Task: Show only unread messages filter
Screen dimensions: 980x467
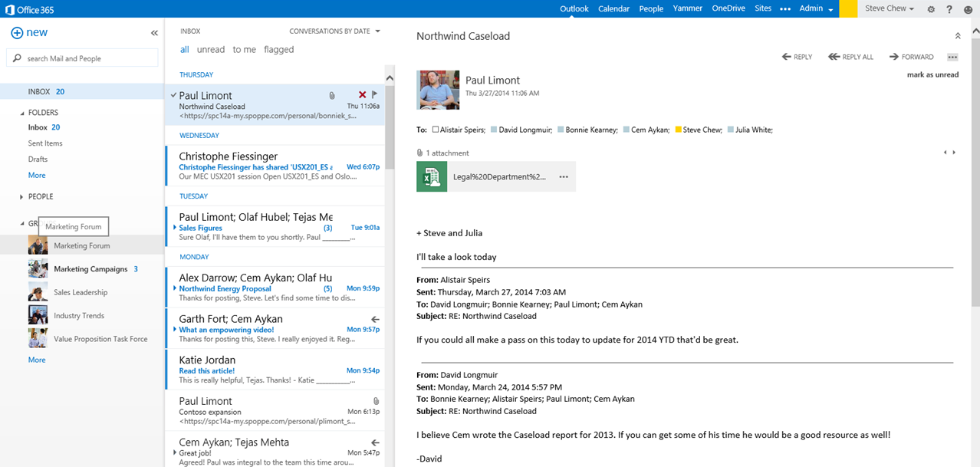Action: [211, 50]
